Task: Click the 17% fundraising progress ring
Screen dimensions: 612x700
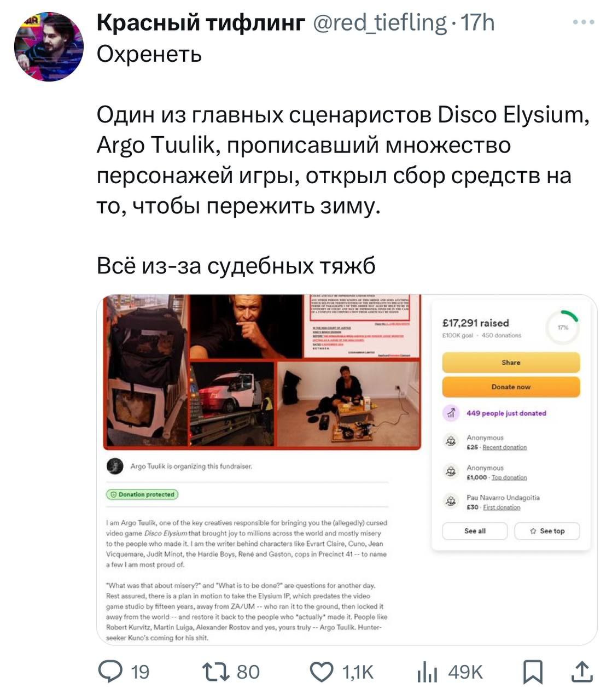Action: click(563, 327)
